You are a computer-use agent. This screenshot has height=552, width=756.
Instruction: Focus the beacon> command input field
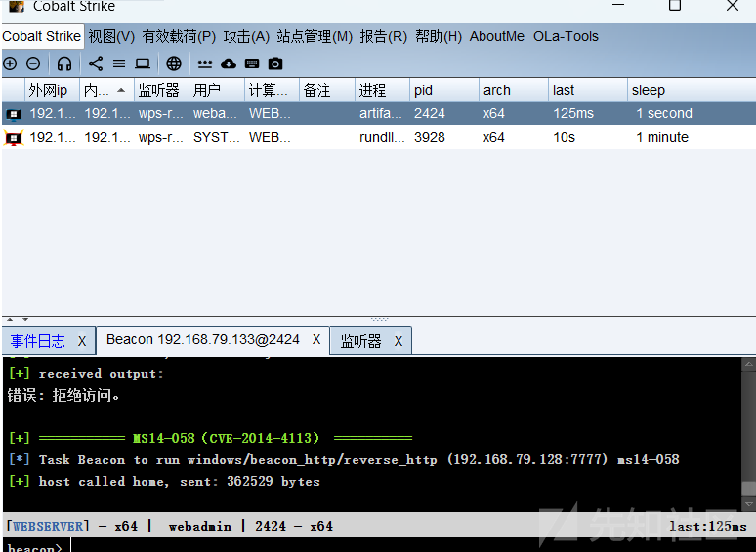412,547
